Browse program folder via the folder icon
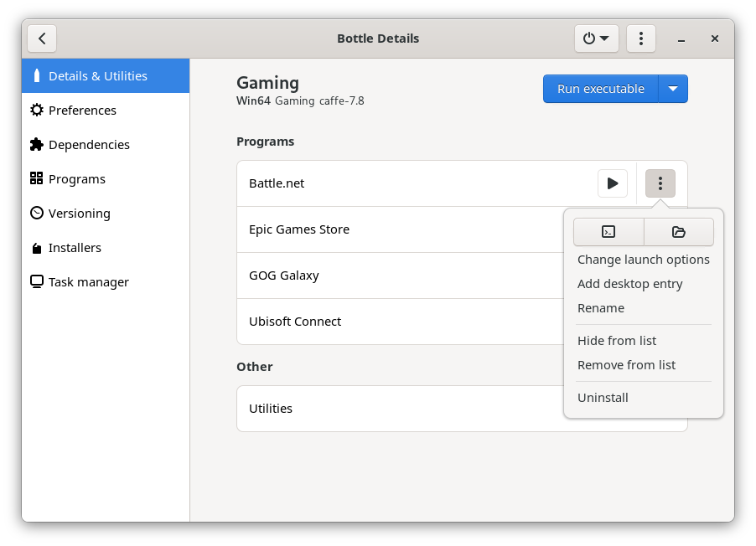This screenshot has height=546, width=756. (679, 232)
